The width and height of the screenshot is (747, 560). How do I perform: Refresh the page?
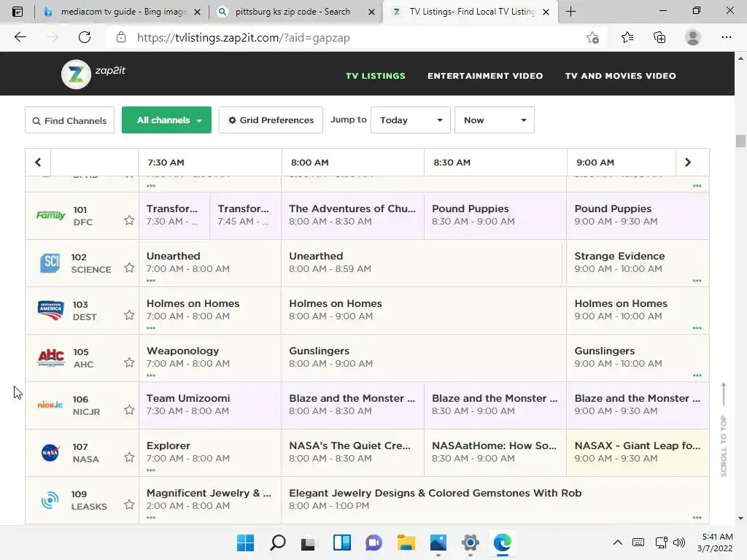(85, 37)
